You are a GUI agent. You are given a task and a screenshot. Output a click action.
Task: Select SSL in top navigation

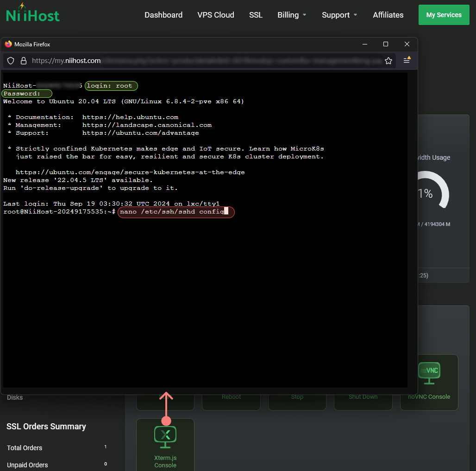[256, 15]
